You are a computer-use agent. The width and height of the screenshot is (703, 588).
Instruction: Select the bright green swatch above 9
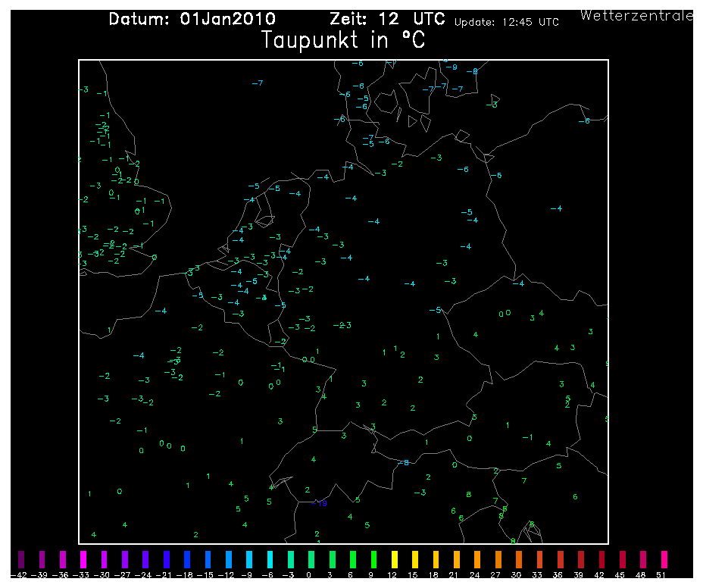tap(373, 559)
